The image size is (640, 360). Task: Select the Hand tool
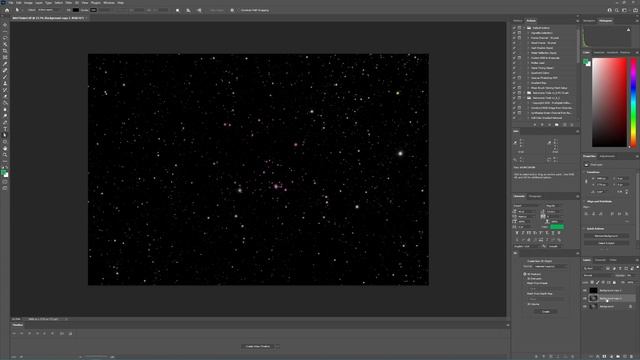pyautogui.click(x=5, y=149)
